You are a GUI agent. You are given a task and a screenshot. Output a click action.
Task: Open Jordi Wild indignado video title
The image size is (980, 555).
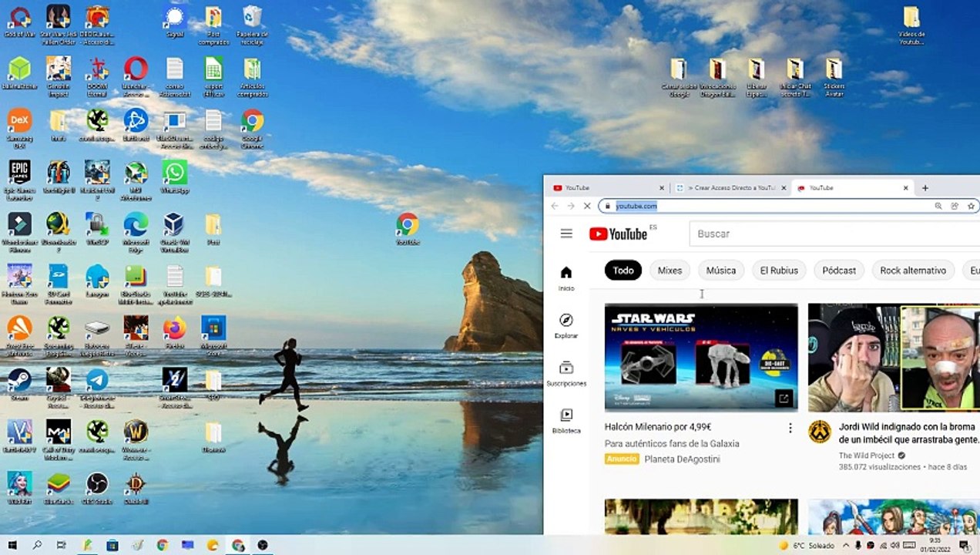tap(908, 433)
